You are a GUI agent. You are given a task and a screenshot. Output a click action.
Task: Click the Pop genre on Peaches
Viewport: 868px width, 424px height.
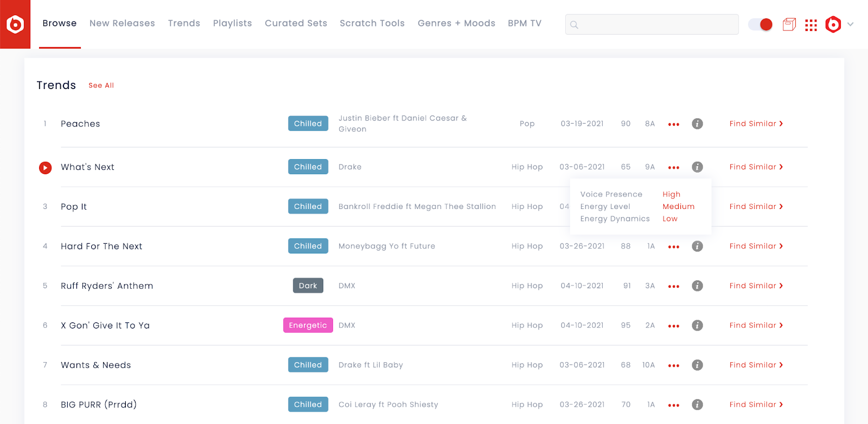527,124
